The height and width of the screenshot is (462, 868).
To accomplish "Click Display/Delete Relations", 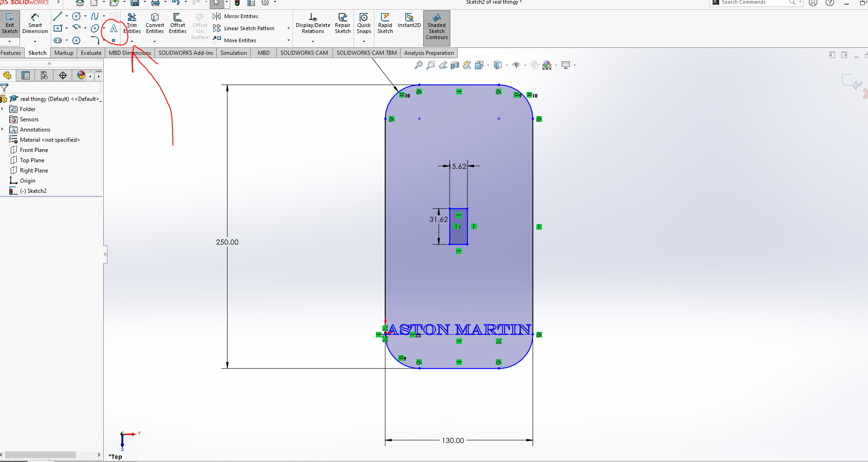I will tap(313, 23).
